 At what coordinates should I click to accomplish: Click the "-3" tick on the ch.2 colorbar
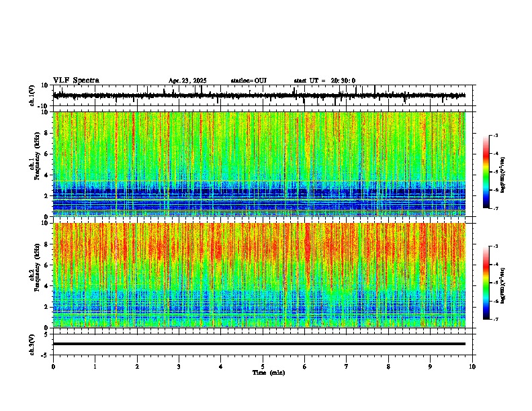(496, 246)
